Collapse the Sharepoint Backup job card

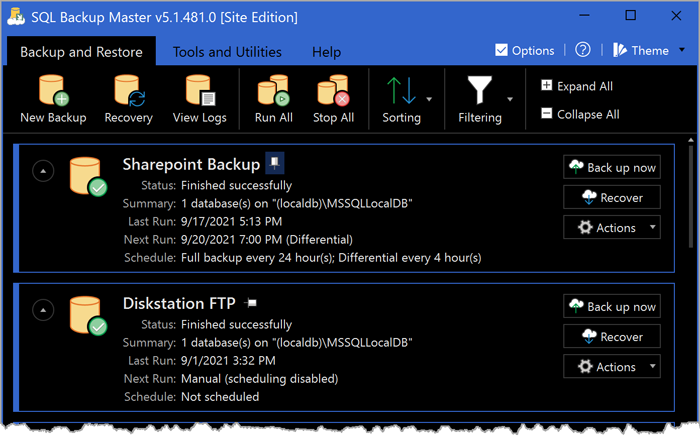click(x=43, y=171)
